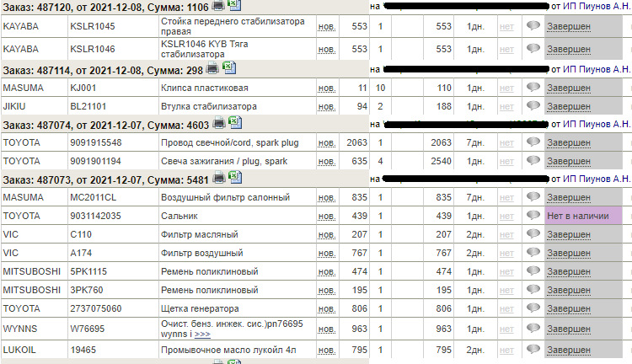632x364 pixels.
Task: Open comment bubble for W76695 row
Action: 533,328
